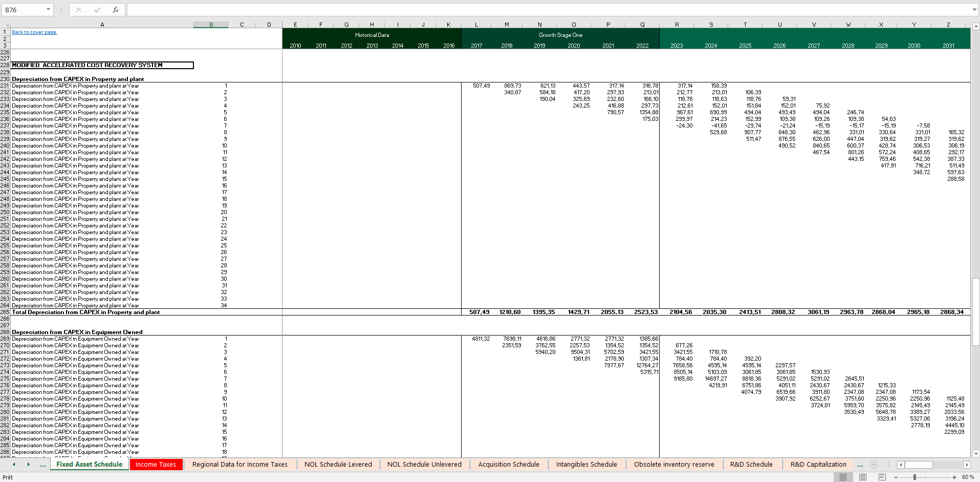
Task: Select column A header
Action: [x=102, y=25]
